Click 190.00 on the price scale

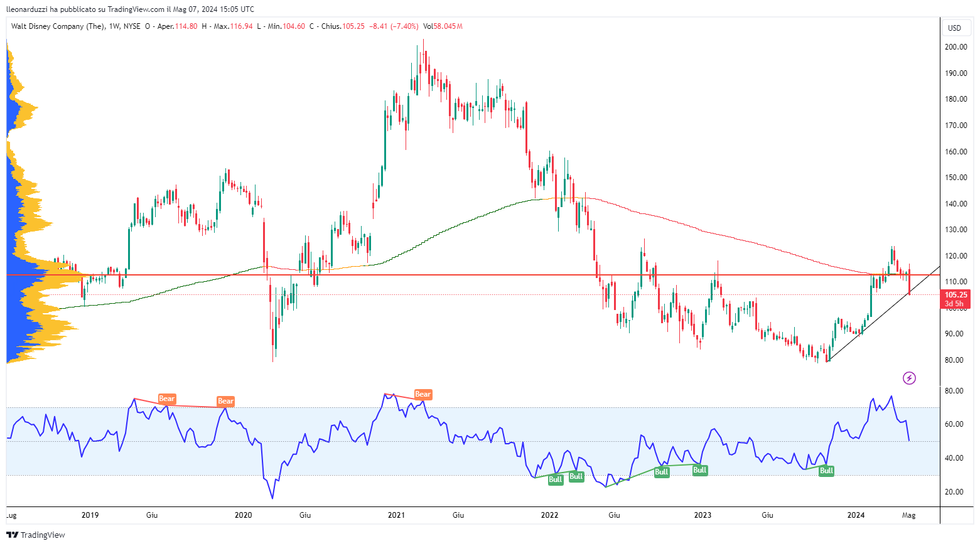click(x=956, y=73)
